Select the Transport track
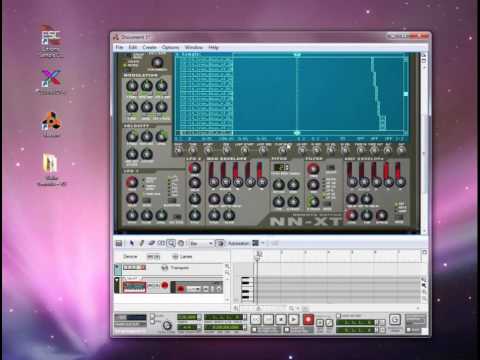Viewport: 480px width, 360px height. (170, 268)
